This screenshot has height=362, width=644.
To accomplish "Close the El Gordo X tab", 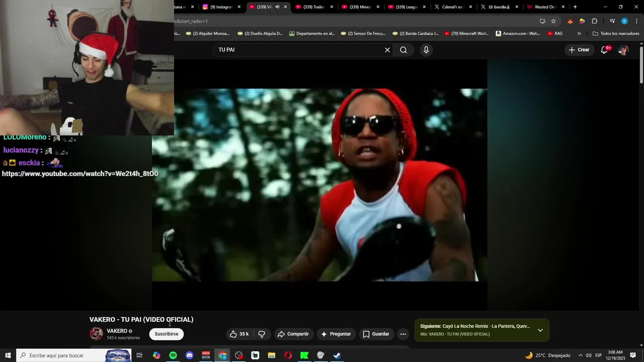I will (517, 7).
